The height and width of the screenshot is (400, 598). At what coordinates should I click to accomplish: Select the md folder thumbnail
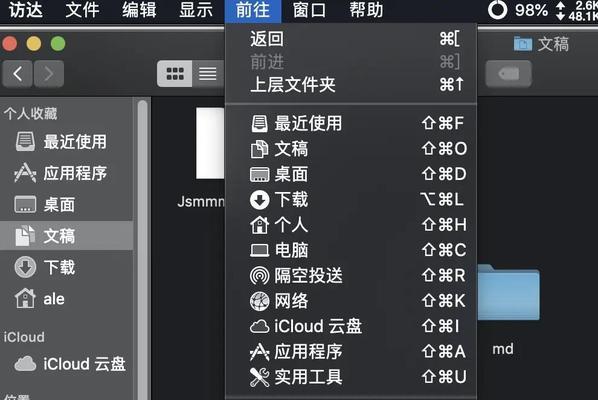click(509, 293)
